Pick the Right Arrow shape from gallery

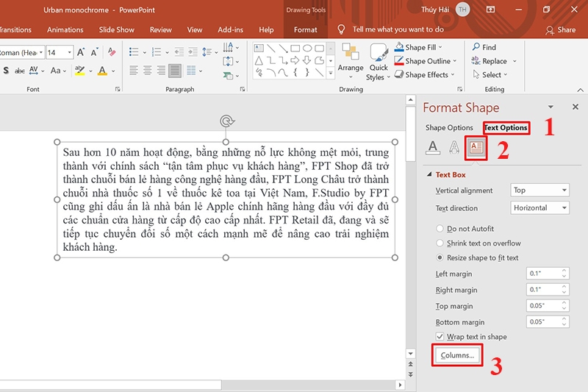click(295, 60)
